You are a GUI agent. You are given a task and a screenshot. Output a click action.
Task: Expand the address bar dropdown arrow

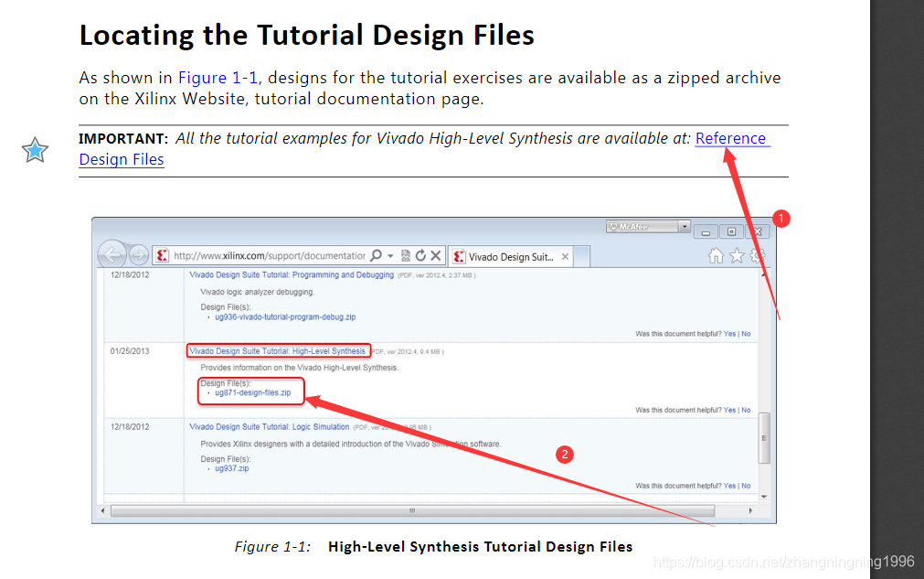[x=390, y=256]
